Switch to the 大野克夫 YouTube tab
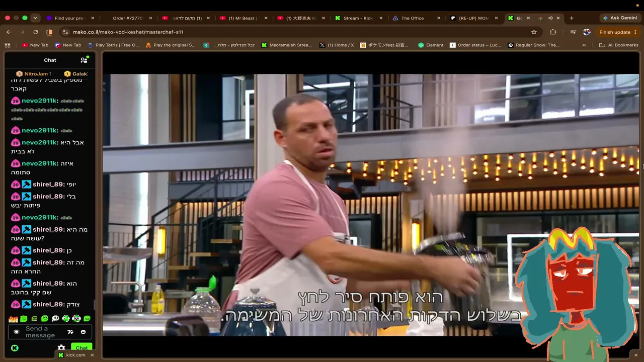Image resolution: width=644 pixels, height=362 pixels. (x=301, y=18)
